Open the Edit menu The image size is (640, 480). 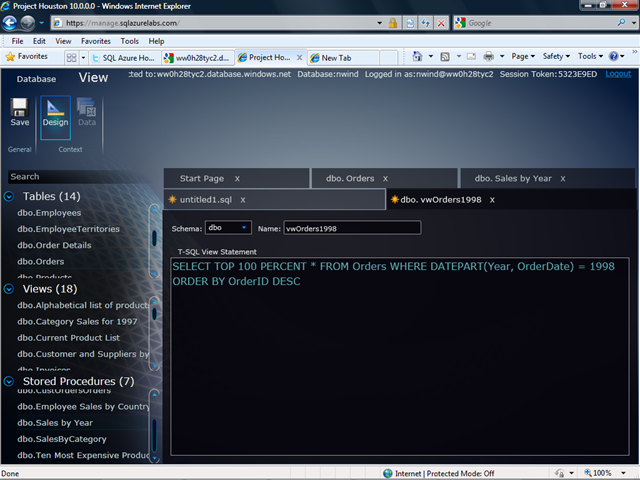(x=39, y=41)
